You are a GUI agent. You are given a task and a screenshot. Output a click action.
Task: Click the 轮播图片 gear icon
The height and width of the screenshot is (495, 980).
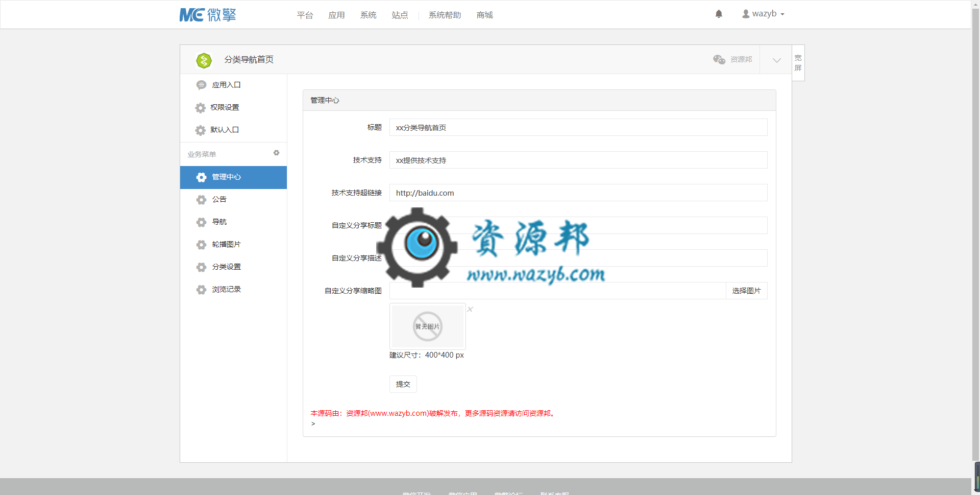pos(201,245)
